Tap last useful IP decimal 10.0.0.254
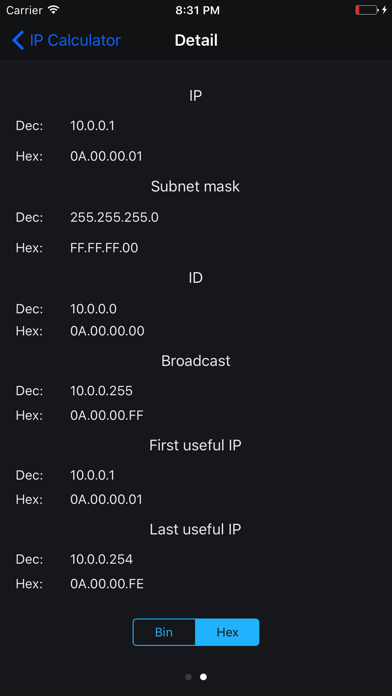 click(101, 559)
